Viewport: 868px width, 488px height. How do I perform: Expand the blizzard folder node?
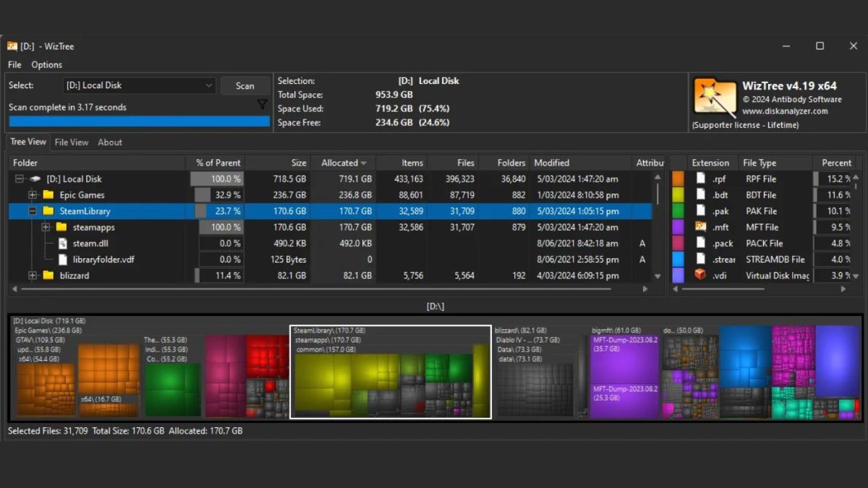click(x=33, y=275)
